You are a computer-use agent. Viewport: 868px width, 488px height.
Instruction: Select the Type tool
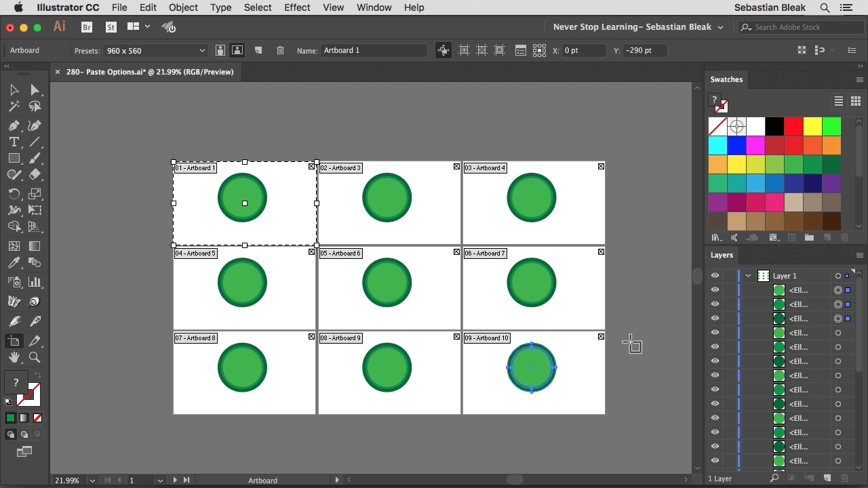click(x=14, y=142)
